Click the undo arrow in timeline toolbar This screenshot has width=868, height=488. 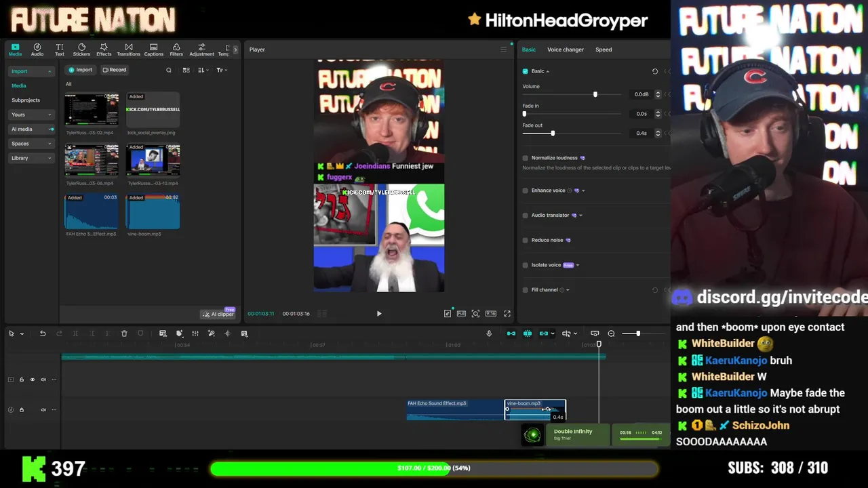point(43,333)
